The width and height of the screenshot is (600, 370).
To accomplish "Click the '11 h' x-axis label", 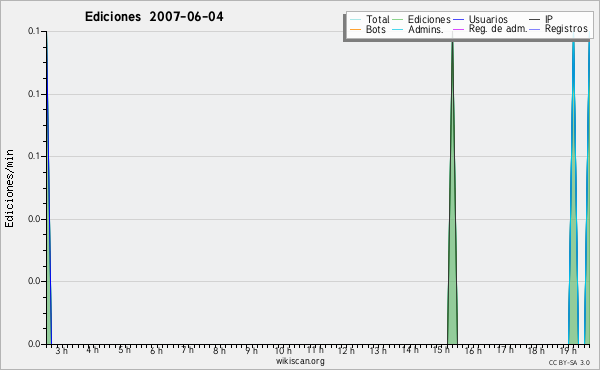I will pyautogui.click(x=315, y=350).
